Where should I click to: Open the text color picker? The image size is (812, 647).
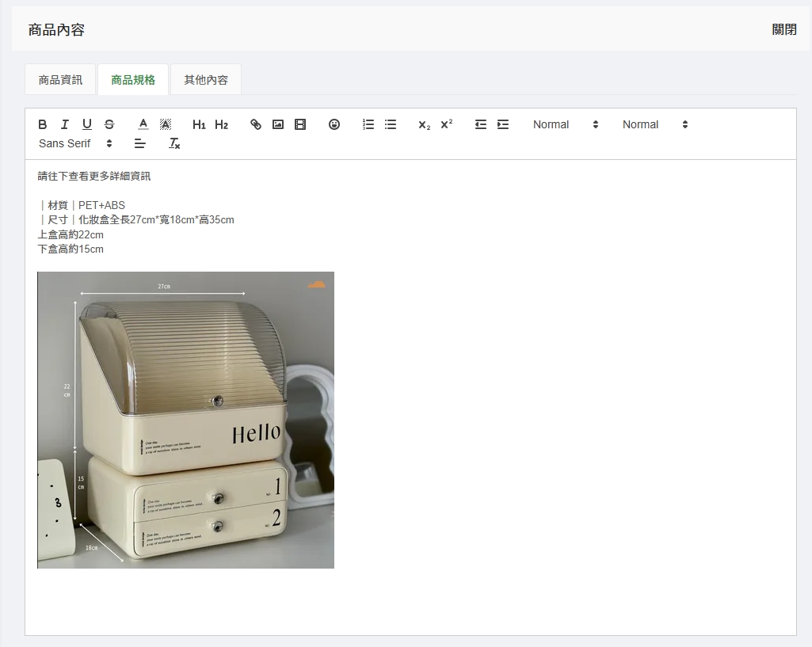(143, 124)
